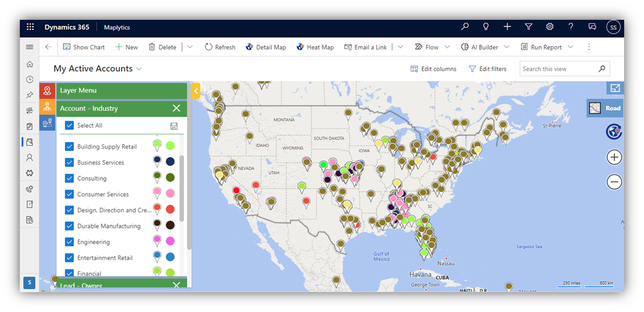644x312 pixels.
Task: Open the Layer Menu header
Action: tap(121, 90)
